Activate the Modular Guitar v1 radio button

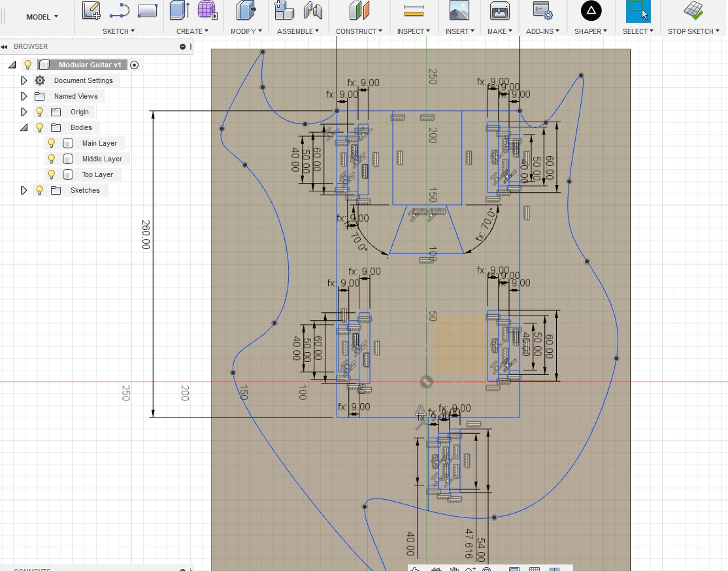pyautogui.click(x=135, y=65)
